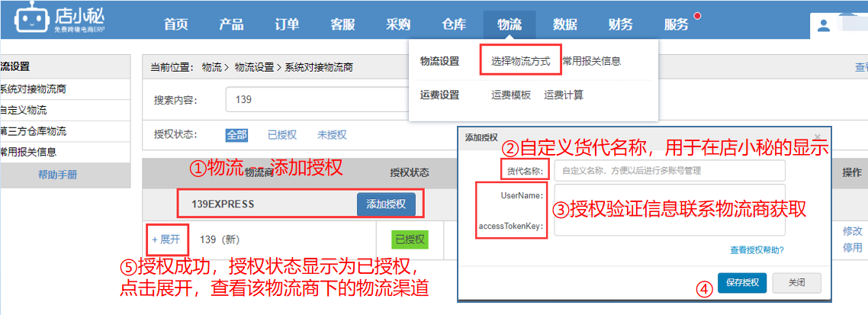Click the green 已授权 status badge
The height and width of the screenshot is (315, 868).
click(410, 239)
